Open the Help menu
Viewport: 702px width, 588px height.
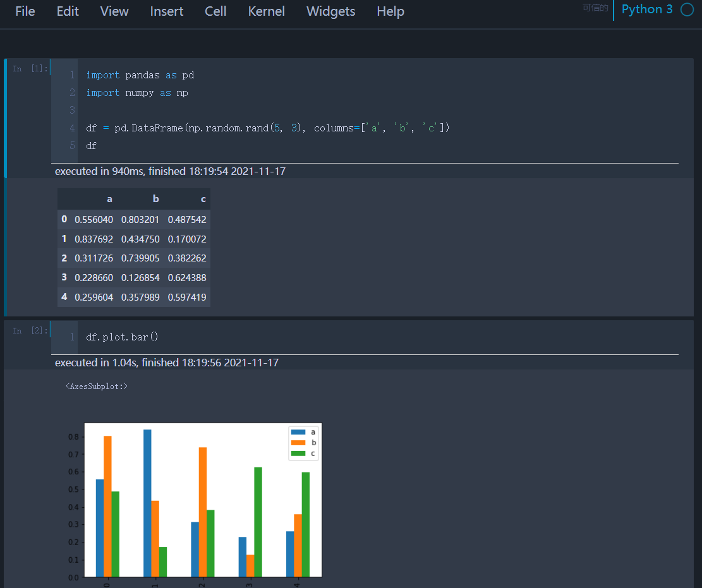[x=390, y=11]
